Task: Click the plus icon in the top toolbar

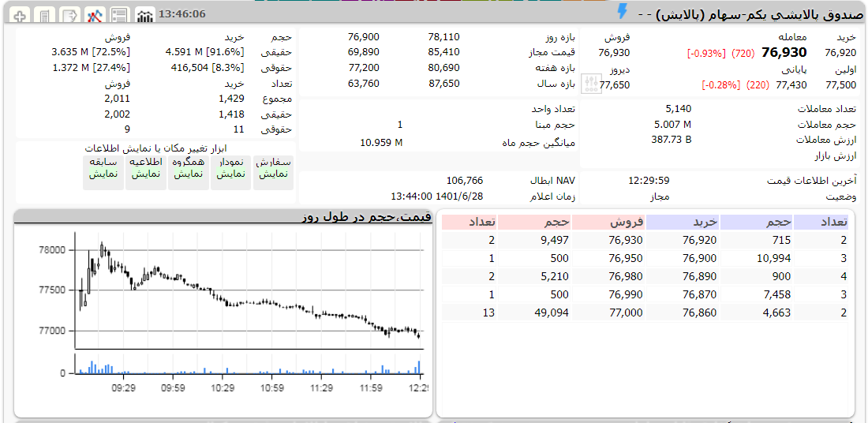Action: click(x=21, y=15)
